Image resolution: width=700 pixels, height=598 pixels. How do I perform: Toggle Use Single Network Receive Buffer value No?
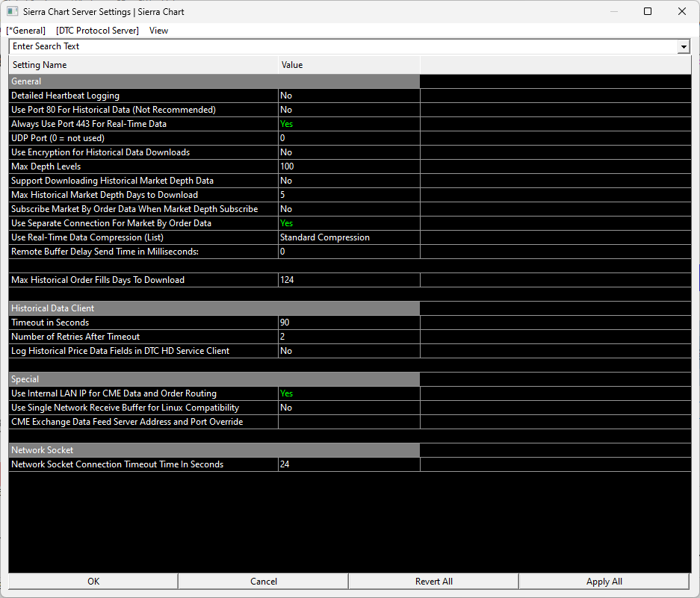(349, 408)
